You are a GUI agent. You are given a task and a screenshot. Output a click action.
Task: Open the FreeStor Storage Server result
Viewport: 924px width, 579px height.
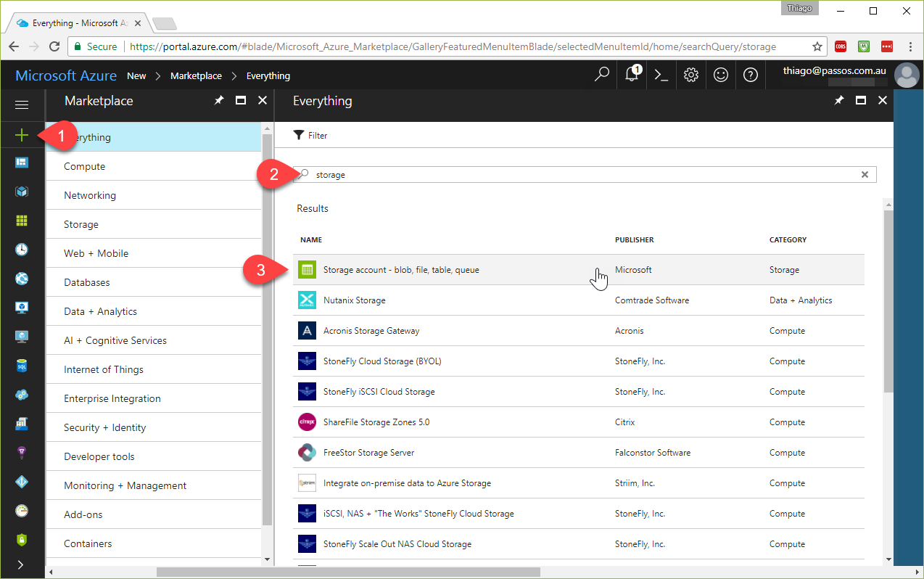[579, 453]
